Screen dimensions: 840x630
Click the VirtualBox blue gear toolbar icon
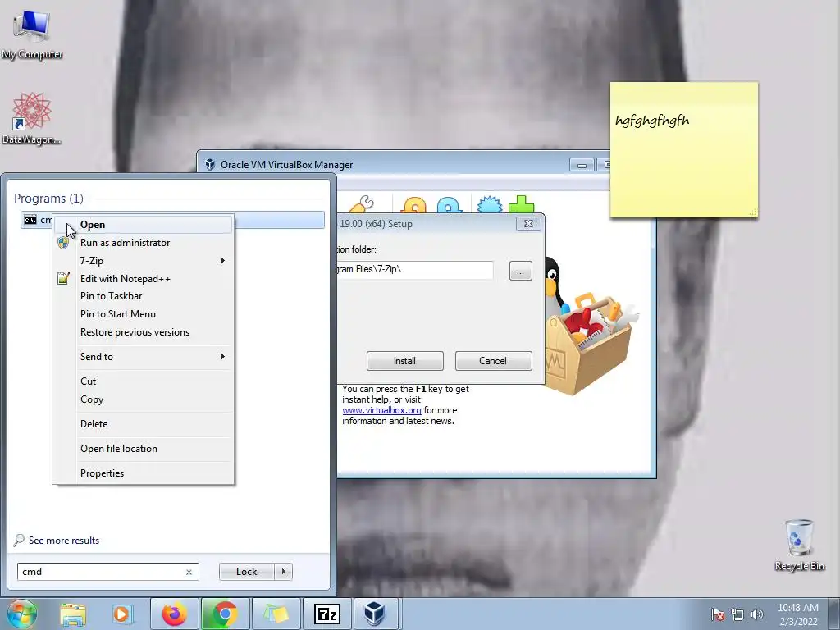pos(449,205)
